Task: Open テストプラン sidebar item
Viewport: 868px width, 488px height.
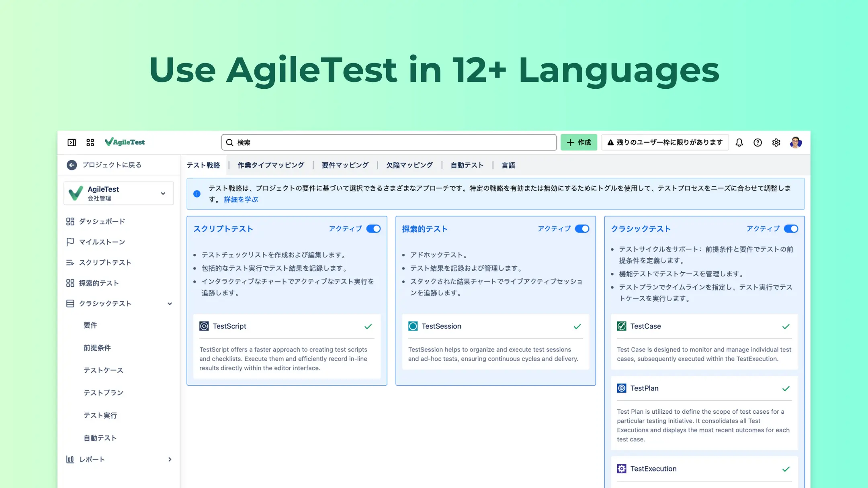Action: [x=103, y=393]
